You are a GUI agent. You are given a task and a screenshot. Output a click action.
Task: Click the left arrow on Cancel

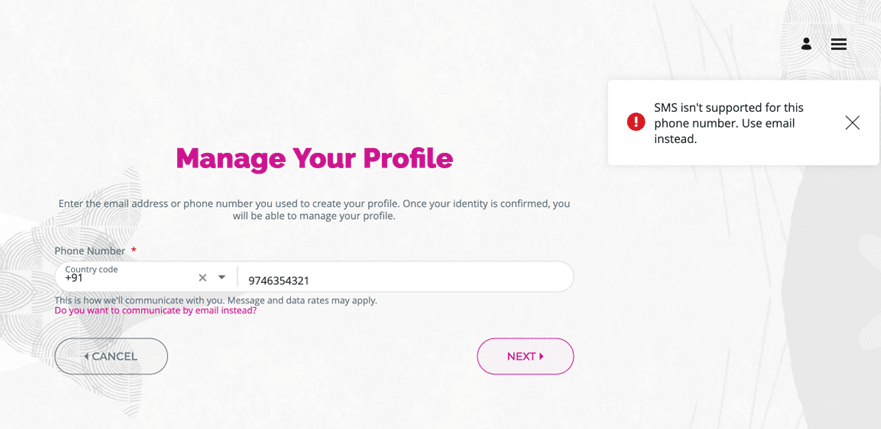[86, 356]
